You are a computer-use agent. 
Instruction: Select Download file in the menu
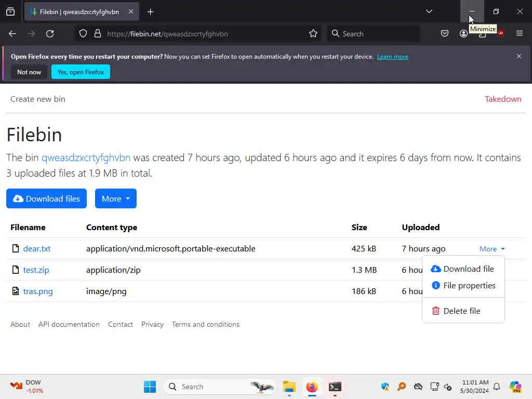point(463,269)
